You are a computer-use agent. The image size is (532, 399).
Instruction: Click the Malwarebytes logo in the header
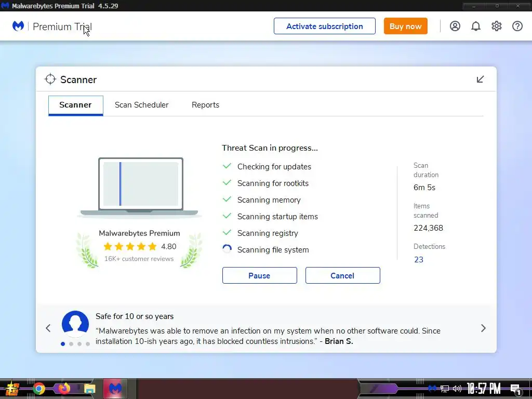click(18, 26)
